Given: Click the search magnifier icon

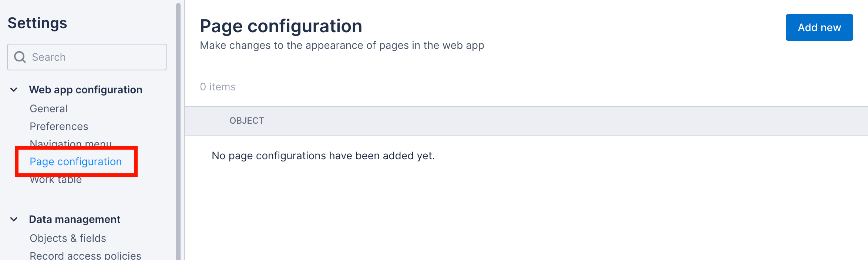Looking at the screenshot, I should pyautogui.click(x=20, y=57).
